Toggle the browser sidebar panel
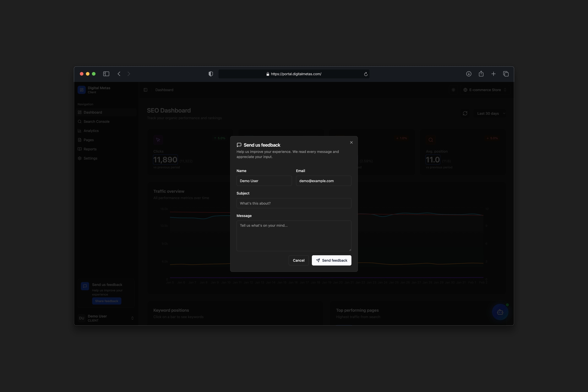Viewport: 588px width, 392px height. 106,74
